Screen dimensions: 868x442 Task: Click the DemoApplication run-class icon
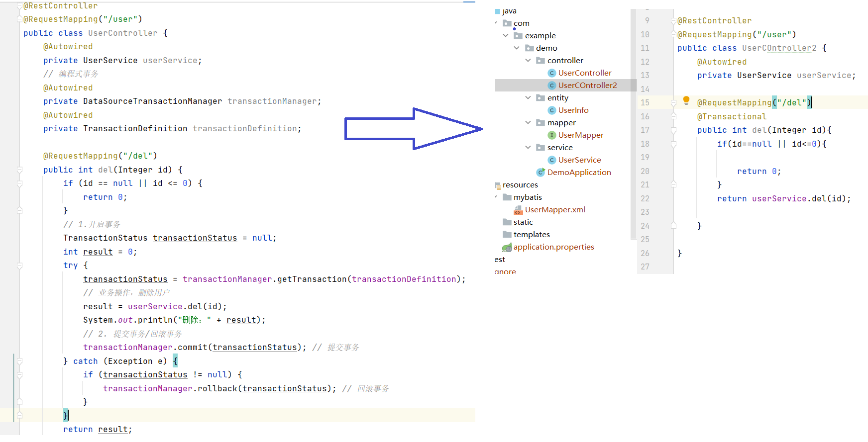coord(541,172)
